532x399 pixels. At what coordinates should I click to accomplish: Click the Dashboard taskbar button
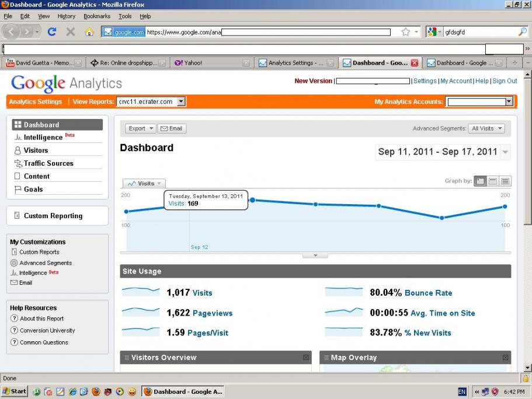coord(183,391)
